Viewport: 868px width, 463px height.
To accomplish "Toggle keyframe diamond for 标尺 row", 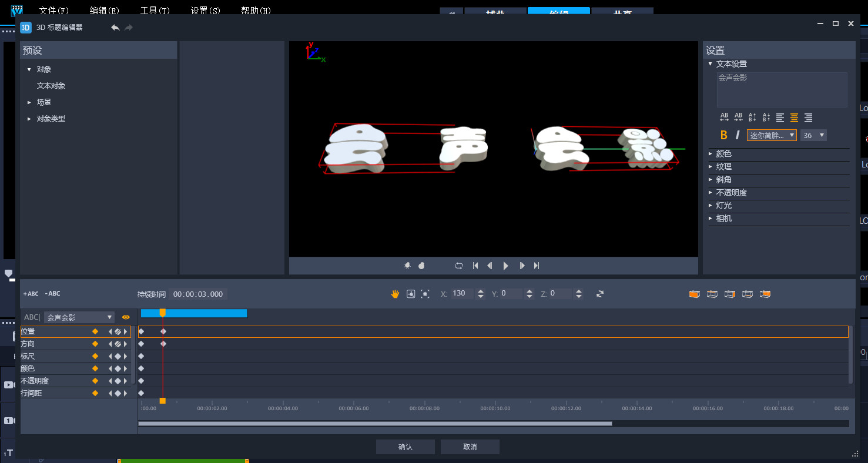I will click(x=95, y=356).
